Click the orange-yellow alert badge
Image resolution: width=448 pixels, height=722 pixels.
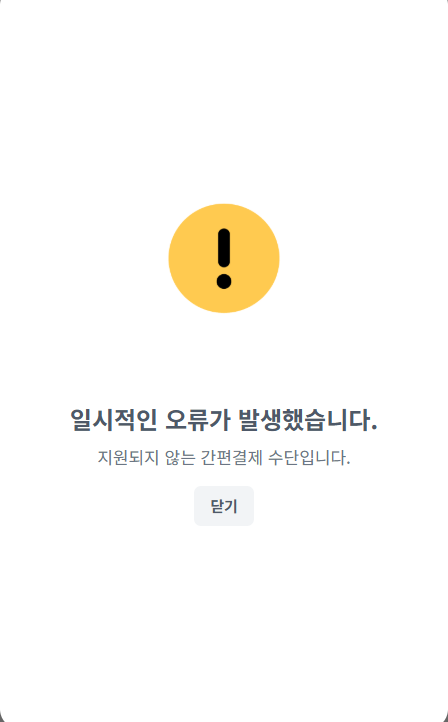point(224,258)
